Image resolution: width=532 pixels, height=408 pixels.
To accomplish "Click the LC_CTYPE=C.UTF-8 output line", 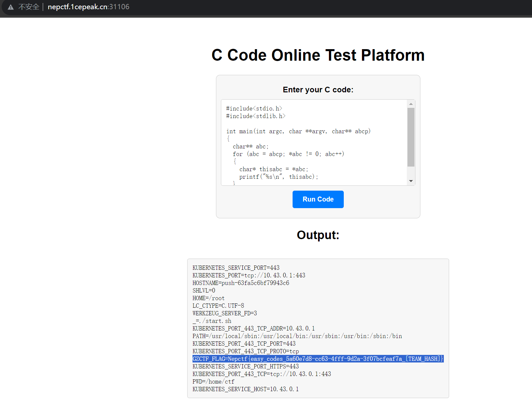I will (218, 306).
